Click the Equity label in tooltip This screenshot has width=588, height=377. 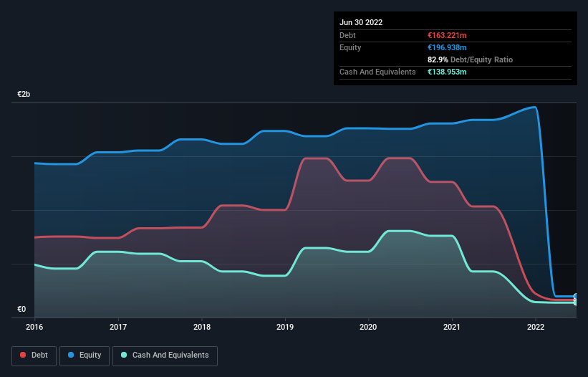(x=350, y=47)
